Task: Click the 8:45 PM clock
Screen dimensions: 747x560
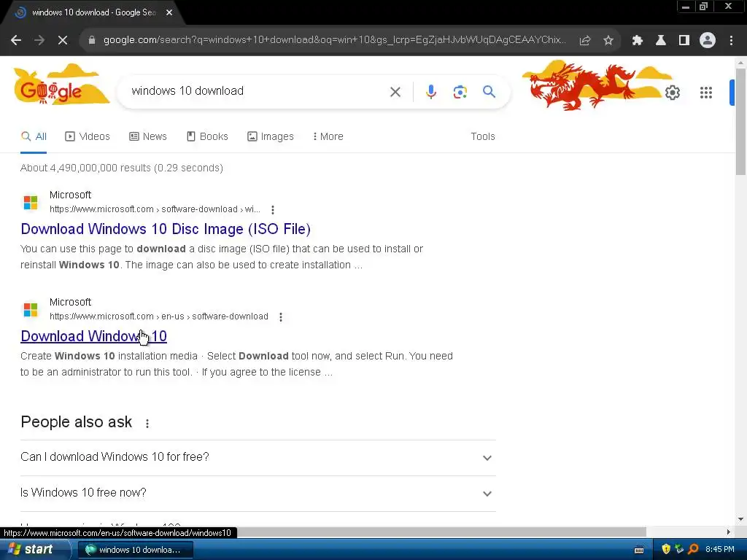Action: [x=720, y=550]
